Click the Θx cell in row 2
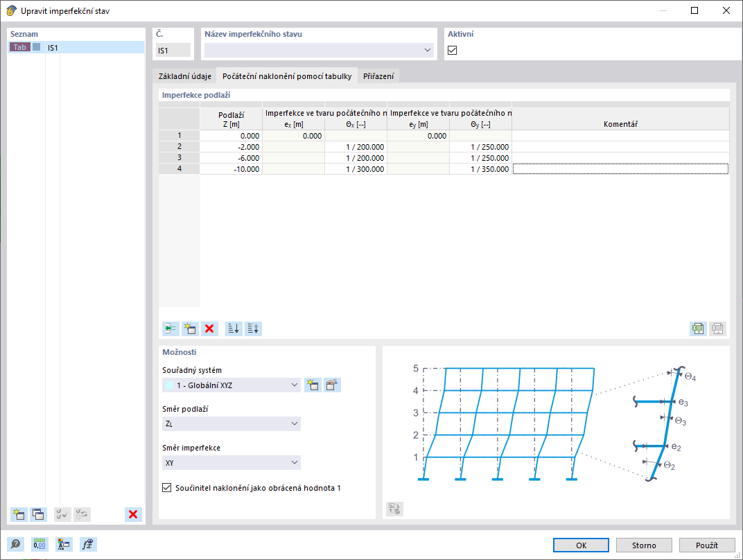Image resolution: width=743 pixels, height=560 pixels. tap(356, 147)
